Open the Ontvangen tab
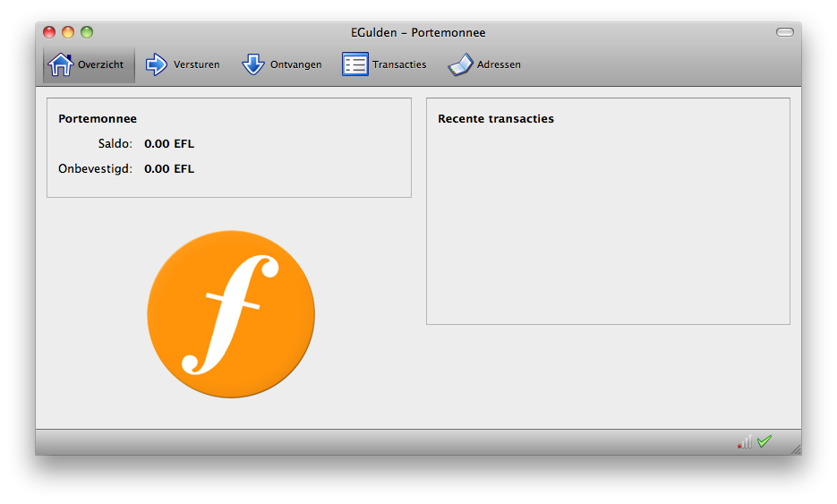 (281, 64)
